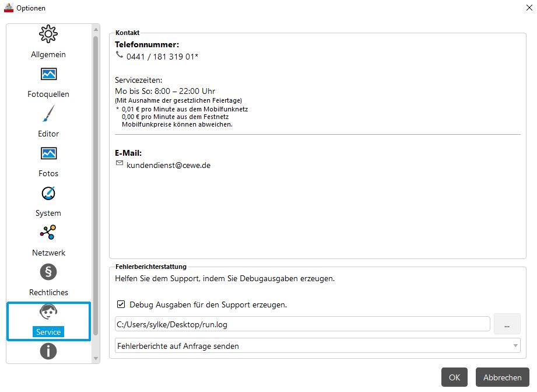This screenshot has height=392, width=537.
Task: Click the phone number 0441 / 181 319 01
Action: [162, 57]
